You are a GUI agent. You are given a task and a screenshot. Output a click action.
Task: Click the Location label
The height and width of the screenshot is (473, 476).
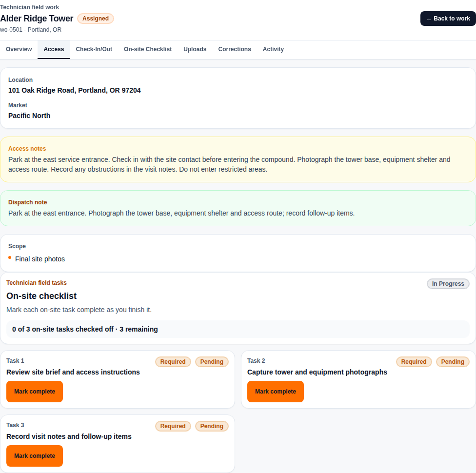click(20, 80)
